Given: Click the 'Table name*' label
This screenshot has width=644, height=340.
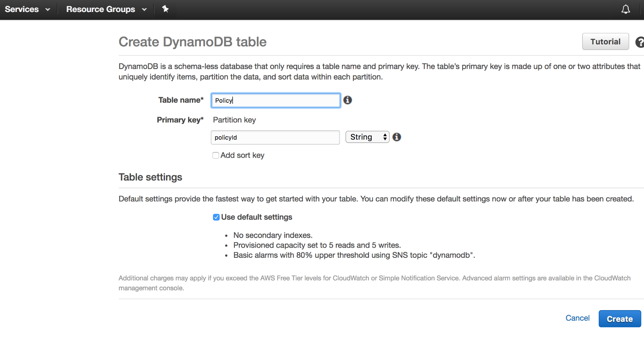Looking at the screenshot, I should (x=181, y=100).
